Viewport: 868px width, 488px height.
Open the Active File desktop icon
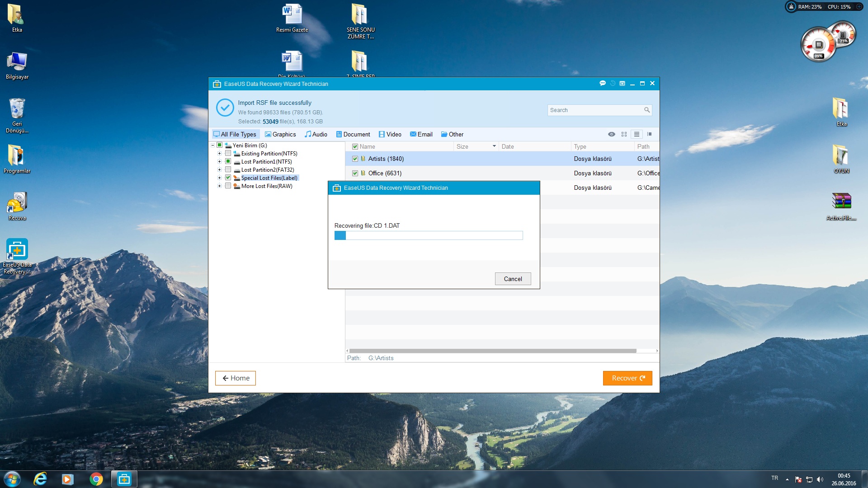(x=841, y=206)
